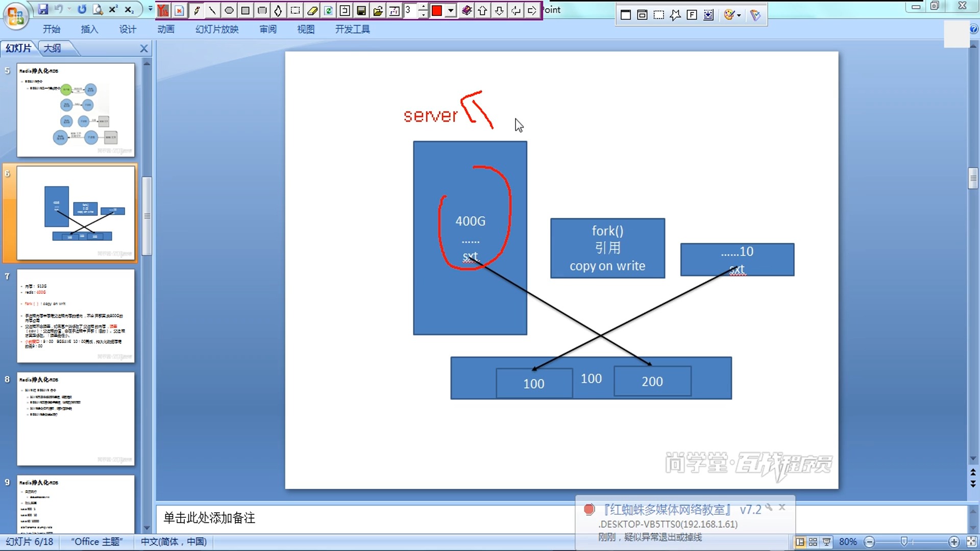Open print preview from quick access toolbar
980x551 pixels.
pyautogui.click(x=97, y=9)
